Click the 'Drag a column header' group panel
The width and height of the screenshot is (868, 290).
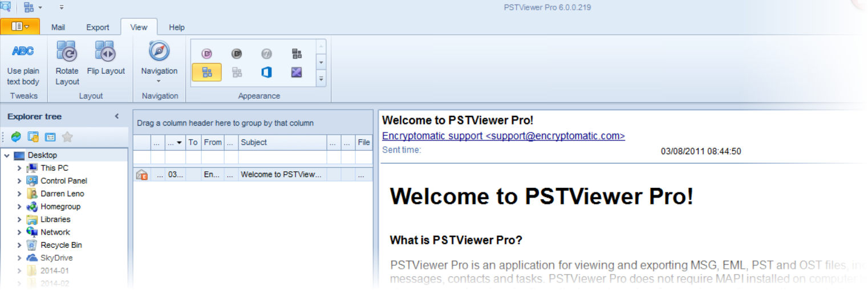click(x=253, y=123)
